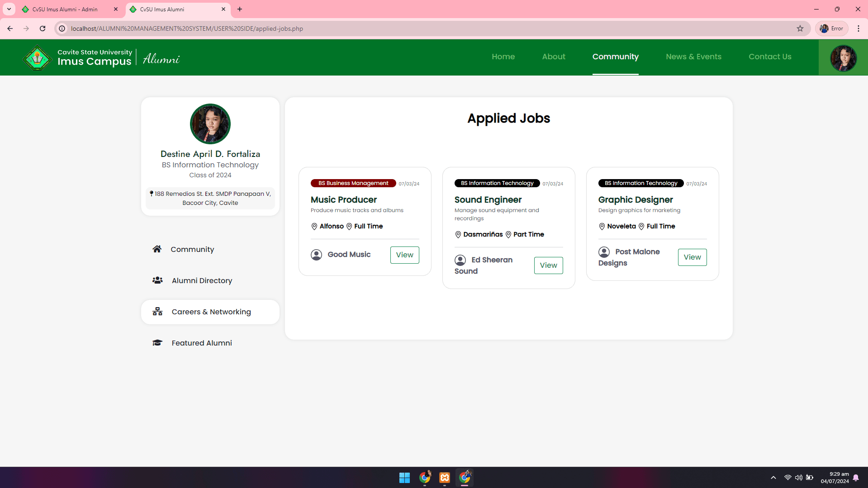
Task: Show hidden system tray icons
Action: [x=773, y=478]
